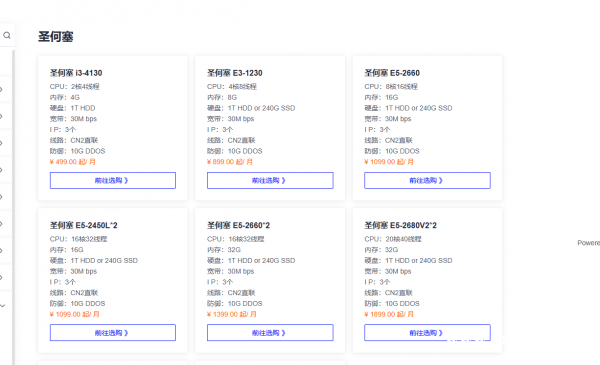
Task: Click the search magnifier icon in sidebar
Action: click(x=7, y=35)
